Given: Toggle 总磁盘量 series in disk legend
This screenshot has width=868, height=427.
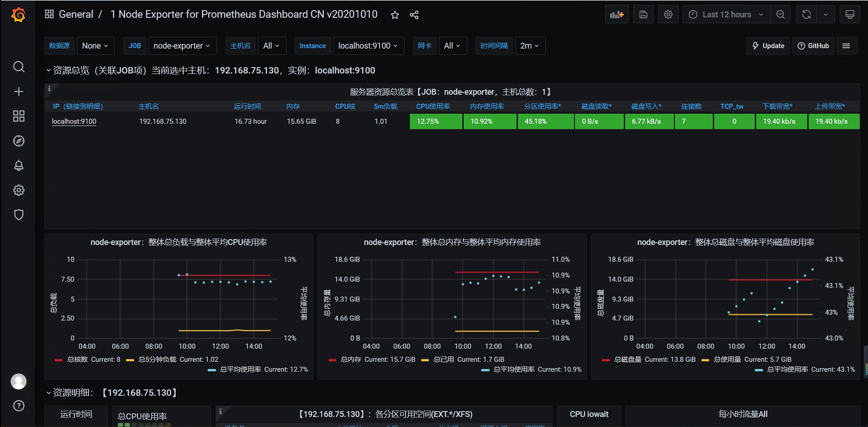Looking at the screenshot, I should click(627, 359).
